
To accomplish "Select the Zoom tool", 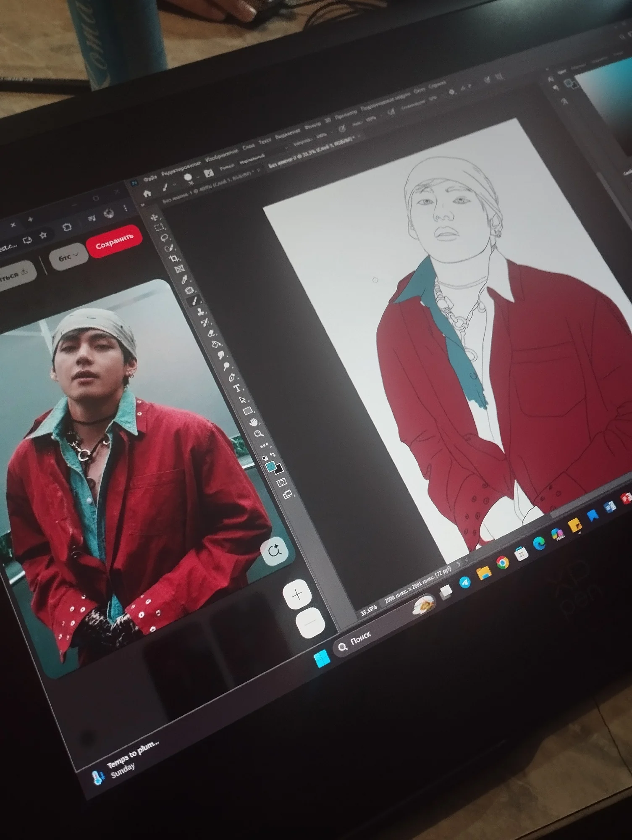I will coord(259,433).
